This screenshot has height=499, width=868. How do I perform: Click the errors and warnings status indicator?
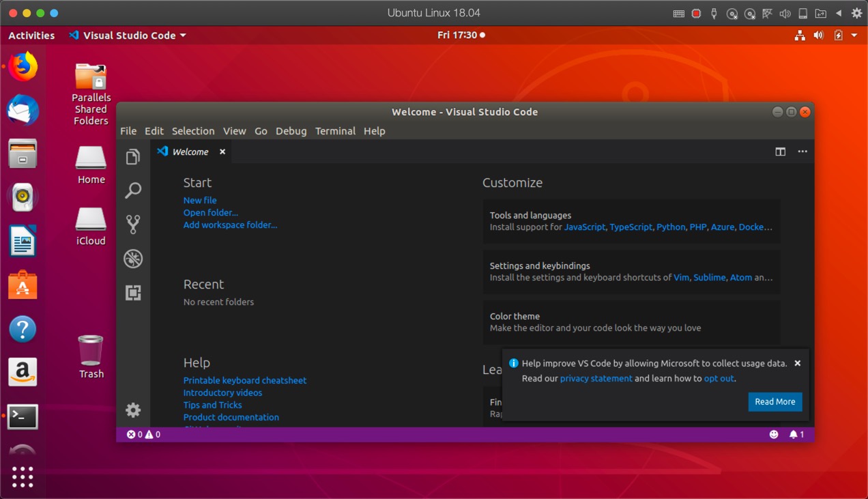pos(143,434)
